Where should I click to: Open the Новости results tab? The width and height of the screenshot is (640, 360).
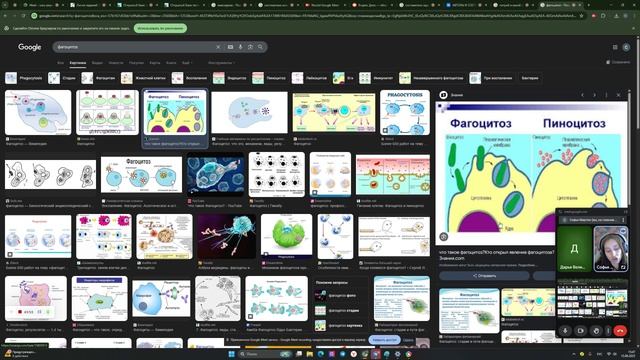116,63
